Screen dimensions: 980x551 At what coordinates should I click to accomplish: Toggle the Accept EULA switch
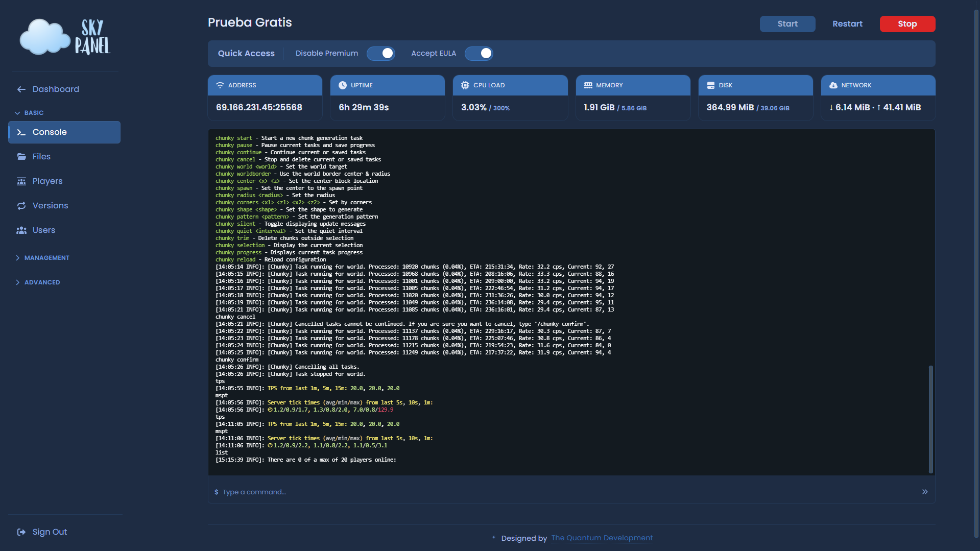tap(479, 54)
